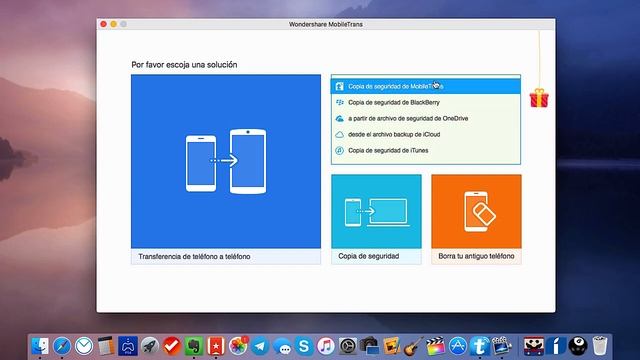Click the iCloud cloud outline icon
The width and height of the screenshot is (640, 360).
click(x=340, y=134)
